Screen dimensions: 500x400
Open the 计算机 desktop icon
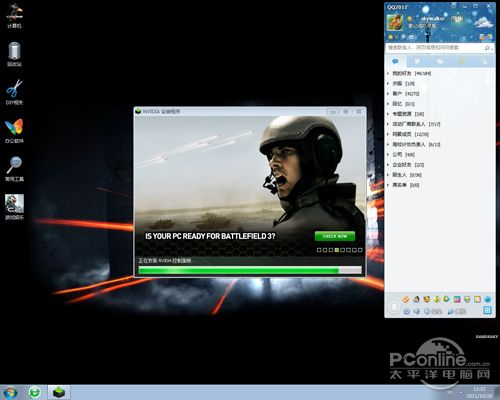pos(14,16)
